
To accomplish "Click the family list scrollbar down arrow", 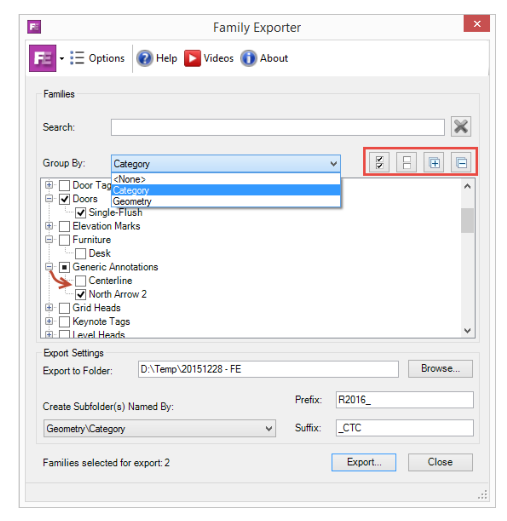I will point(467,331).
